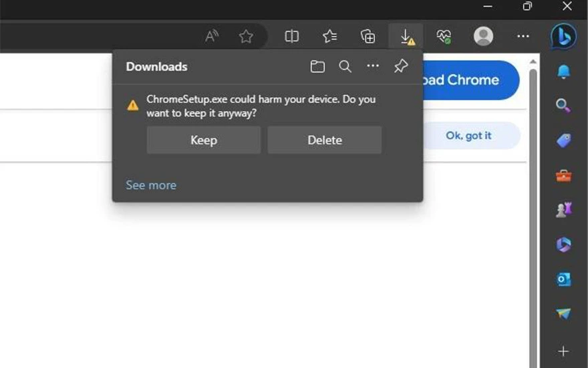The image size is (588, 368).
Task: Open the Microsoft 365 sidebar icon
Action: click(x=564, y=244)
